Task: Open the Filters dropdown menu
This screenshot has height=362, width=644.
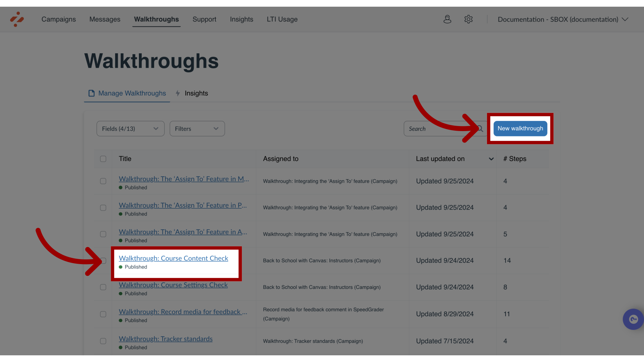Action: [x=197, y=129]
